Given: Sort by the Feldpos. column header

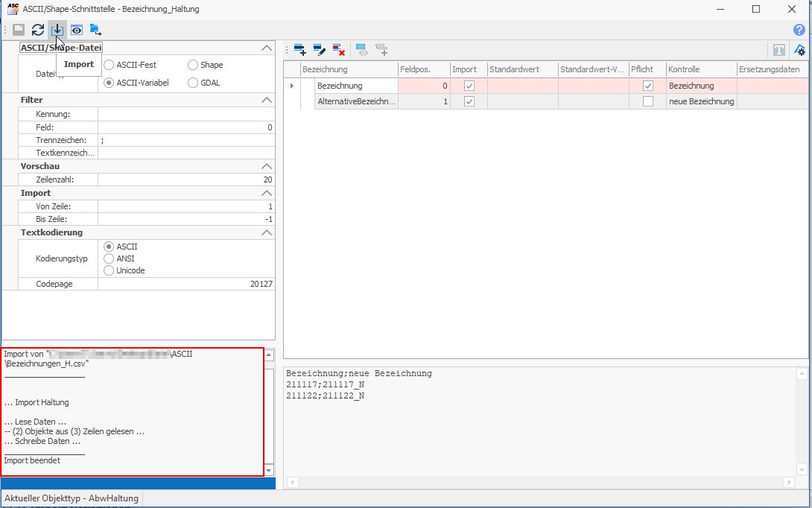Looking at the screenshot, I should tap(424, 69).
